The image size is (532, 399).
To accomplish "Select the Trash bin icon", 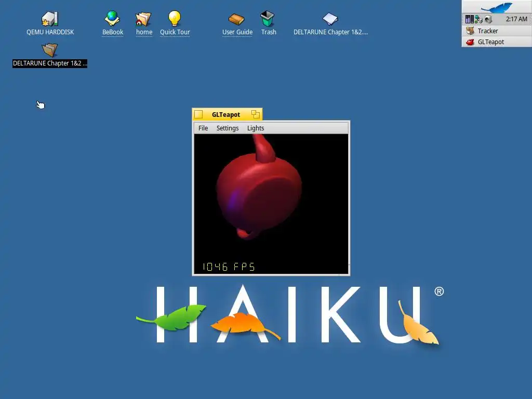I will (x=268, y=18).
